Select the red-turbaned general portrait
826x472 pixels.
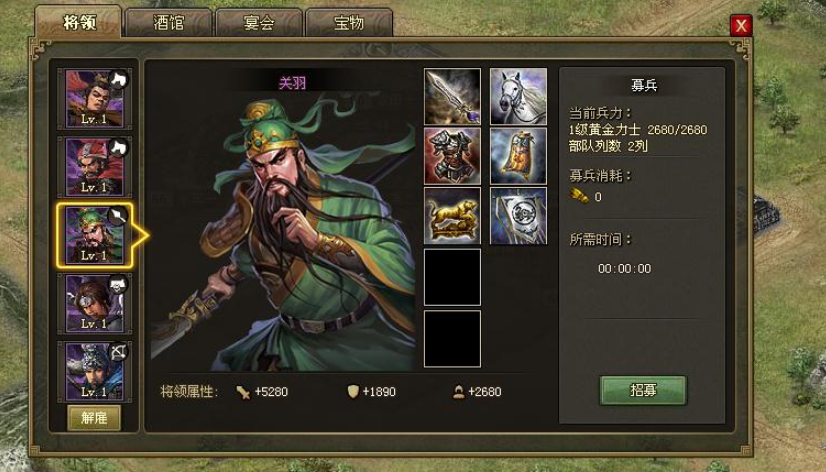coord(94,167)
